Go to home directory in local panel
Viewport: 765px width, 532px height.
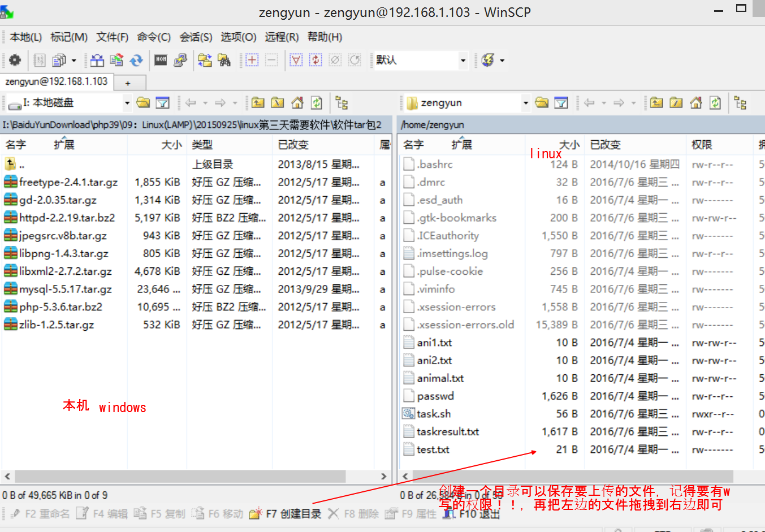(x=297, y=102)
